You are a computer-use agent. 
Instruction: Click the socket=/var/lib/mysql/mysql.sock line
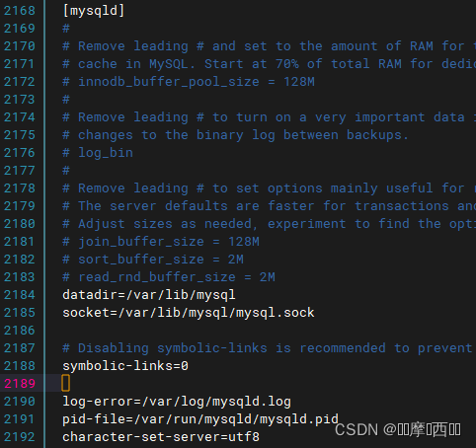[x=189, y=313]
